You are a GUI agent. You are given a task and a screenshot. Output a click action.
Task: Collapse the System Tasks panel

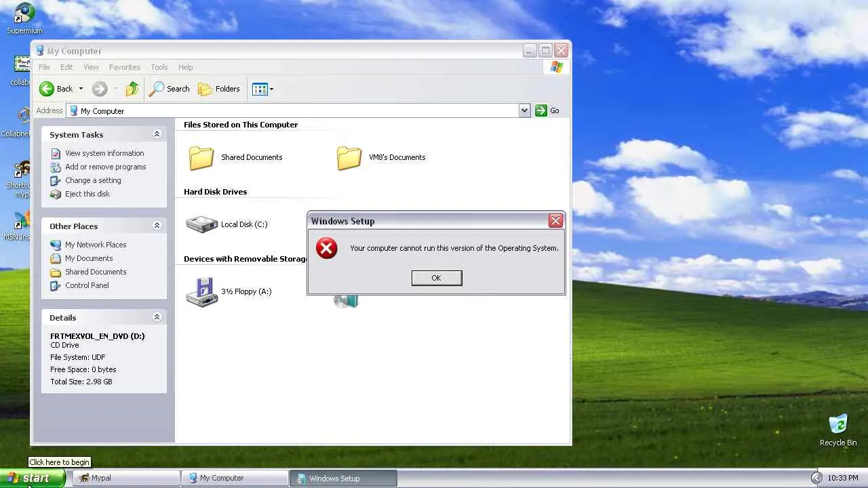click(157, 134)
